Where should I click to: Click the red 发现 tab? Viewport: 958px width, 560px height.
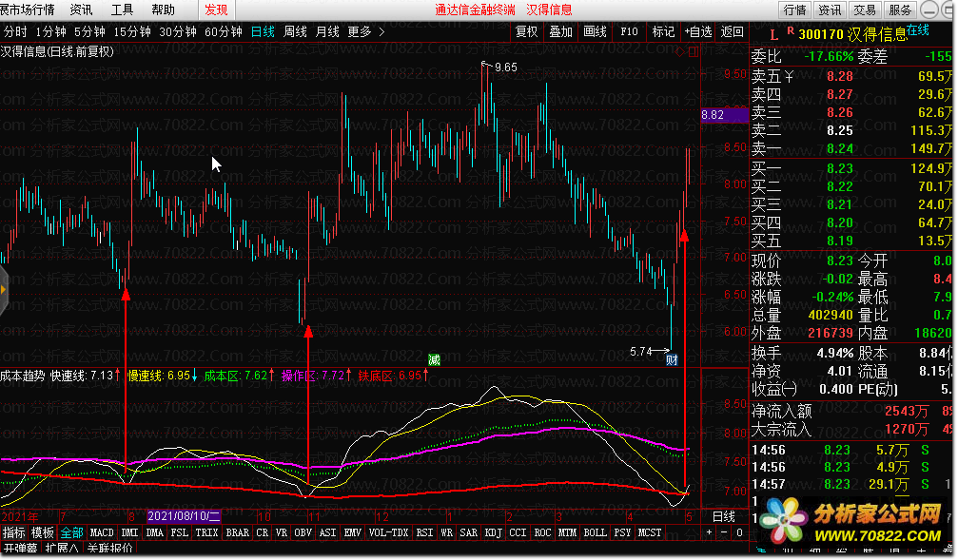[x=216, y=10]
